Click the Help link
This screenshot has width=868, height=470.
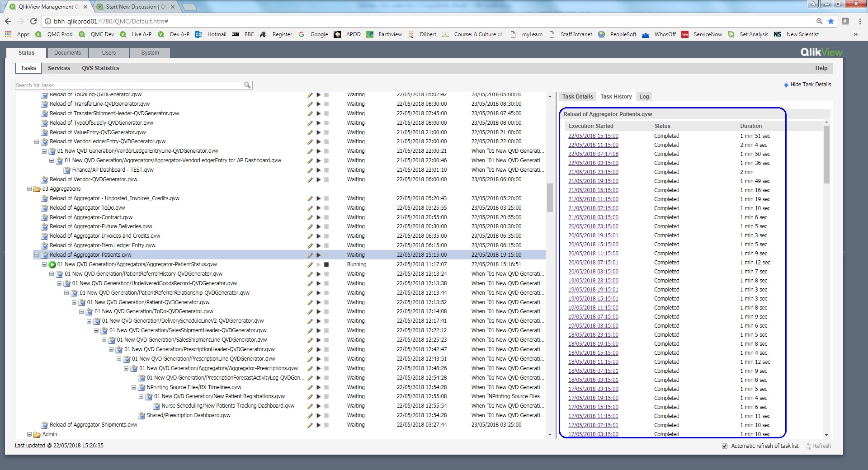pos(821,68)
